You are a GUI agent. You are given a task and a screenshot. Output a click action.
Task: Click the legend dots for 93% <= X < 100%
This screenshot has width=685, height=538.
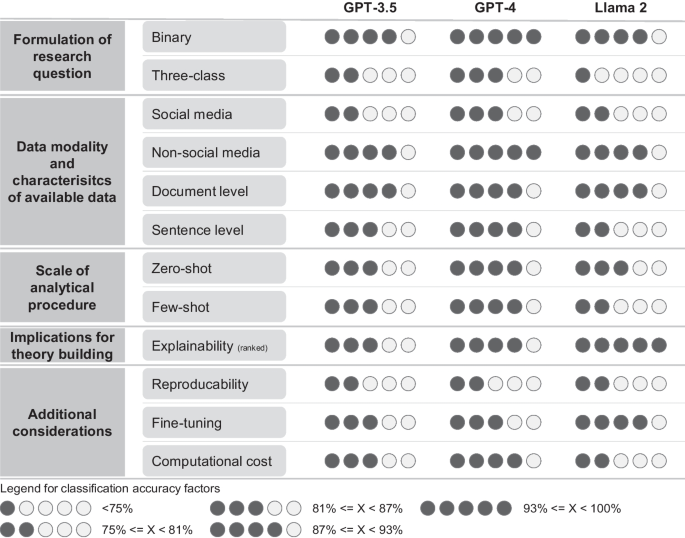coord(466,508)
